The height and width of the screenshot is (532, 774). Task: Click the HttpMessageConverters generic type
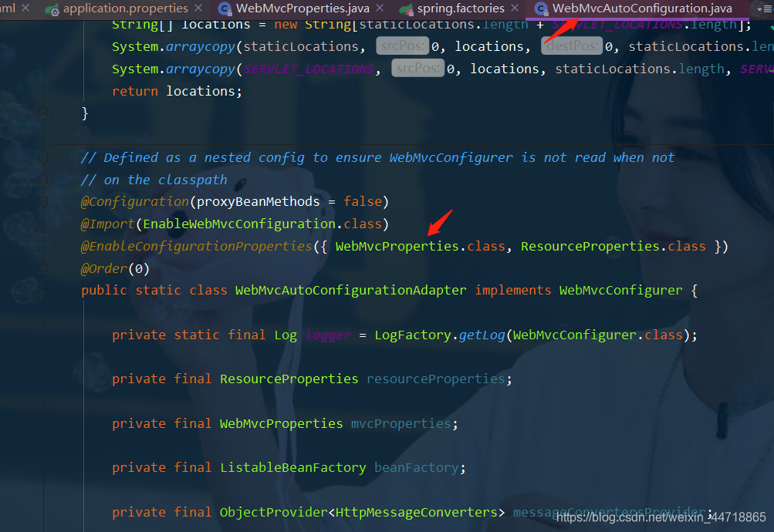(416, 512)
